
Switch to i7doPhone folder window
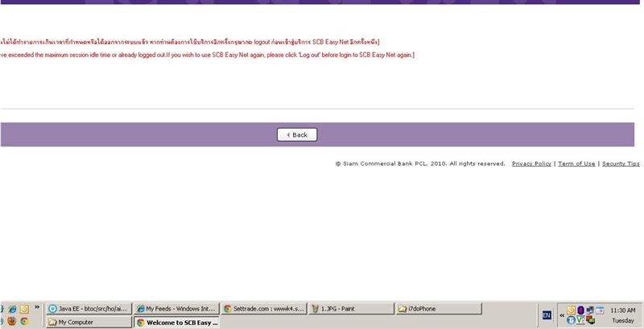(x=439, y=309)
